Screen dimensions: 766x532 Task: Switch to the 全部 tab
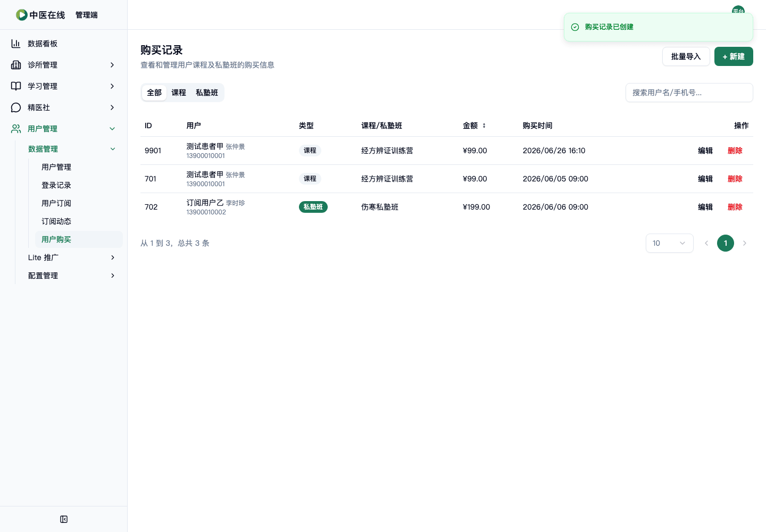pyautogui.click(x=154, y=93)
